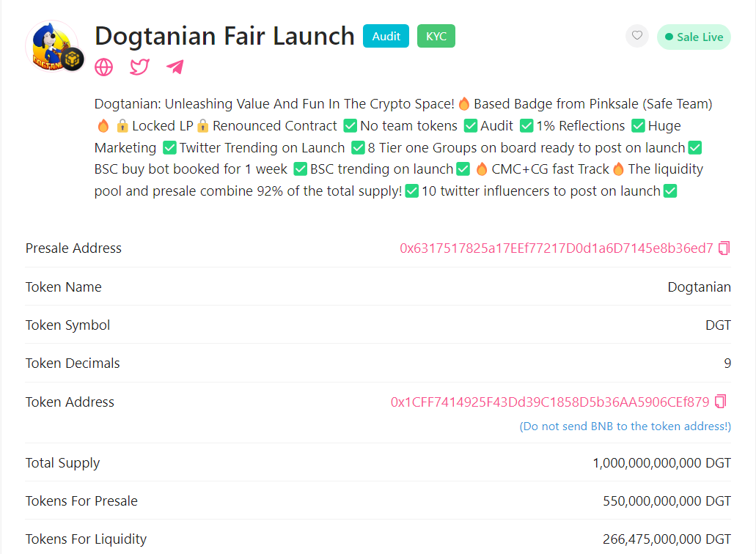This screenshot has width=756, height=554.
Task: Click the 'Do not send BNB' warning text
Action: (x=625, y=426)
